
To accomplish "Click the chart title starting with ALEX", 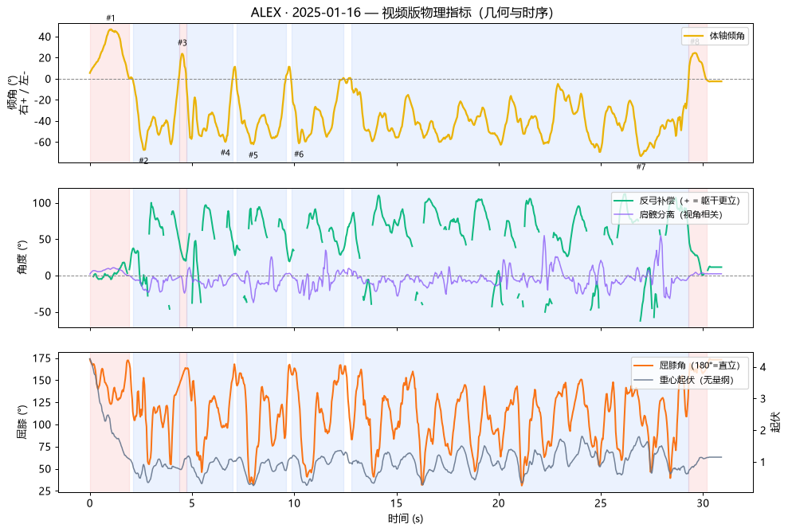I will 402,13.
